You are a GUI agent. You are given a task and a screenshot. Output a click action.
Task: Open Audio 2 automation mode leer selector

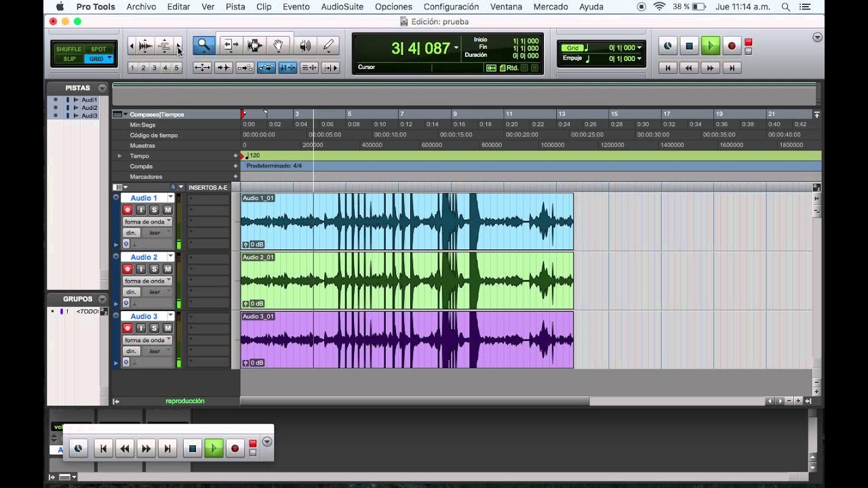(156, 292)
